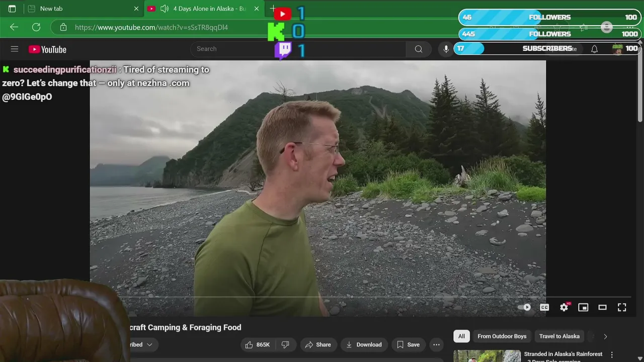
Task: Start voice search with the microphone
Action: coord(446,49)
